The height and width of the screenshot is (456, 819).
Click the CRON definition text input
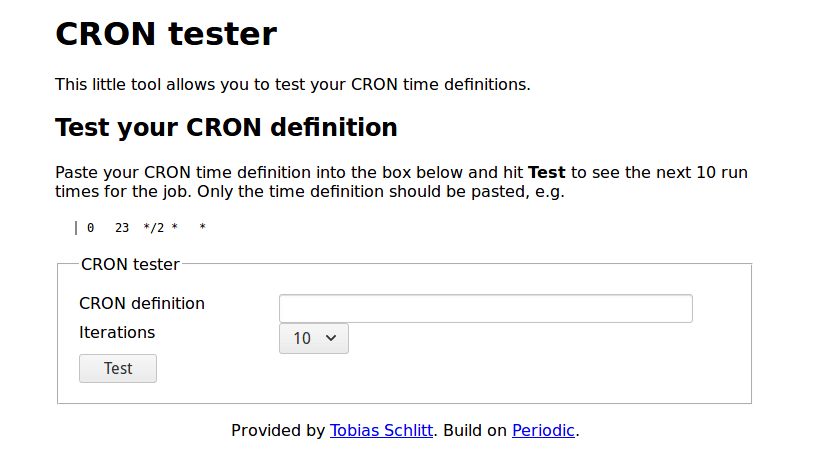pyautogui.click(x=485, y=308)
